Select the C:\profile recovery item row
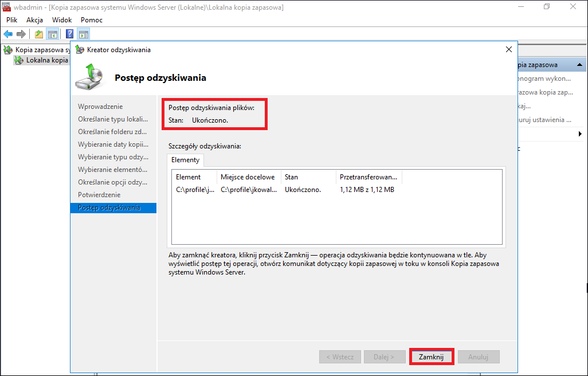 coord(337,190)
